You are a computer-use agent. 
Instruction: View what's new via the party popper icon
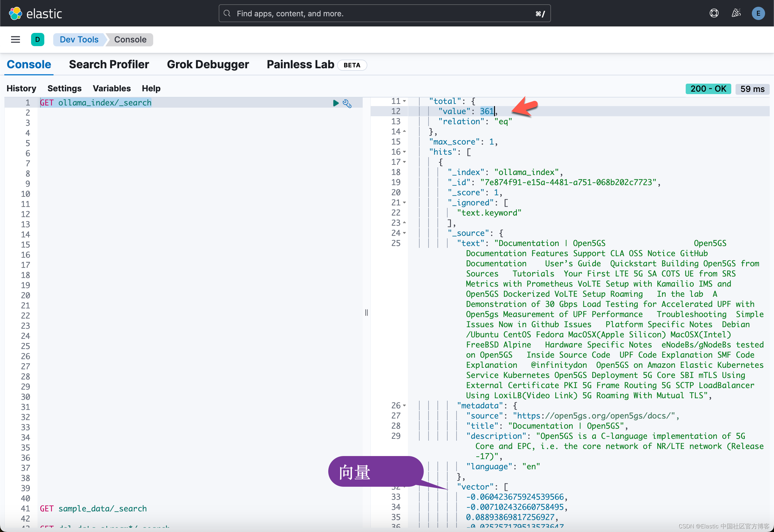736,13
